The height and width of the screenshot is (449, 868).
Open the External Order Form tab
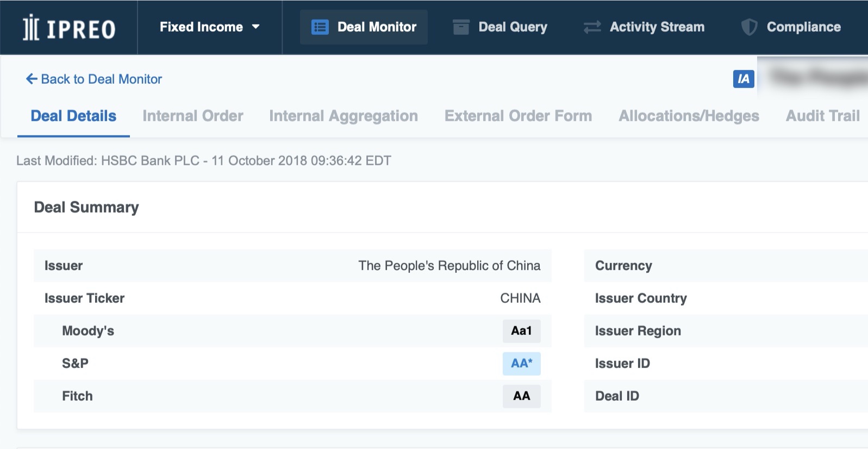[518, 116]
